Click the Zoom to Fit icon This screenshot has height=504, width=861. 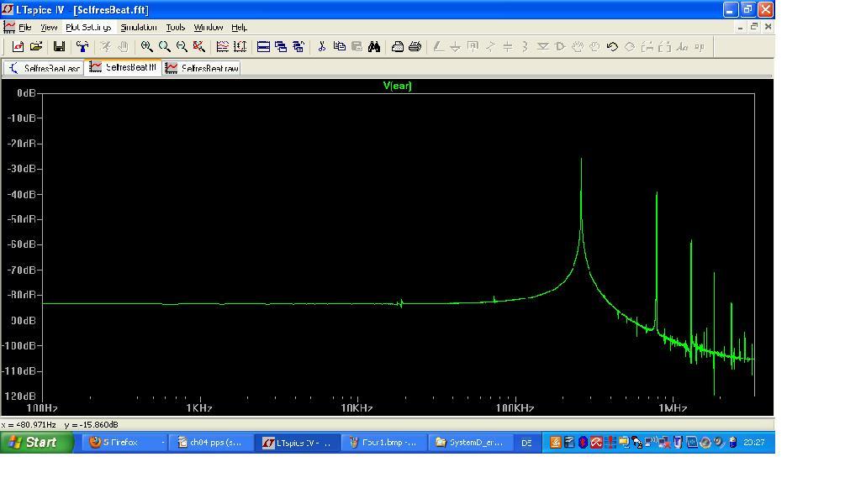coord(199,47)
